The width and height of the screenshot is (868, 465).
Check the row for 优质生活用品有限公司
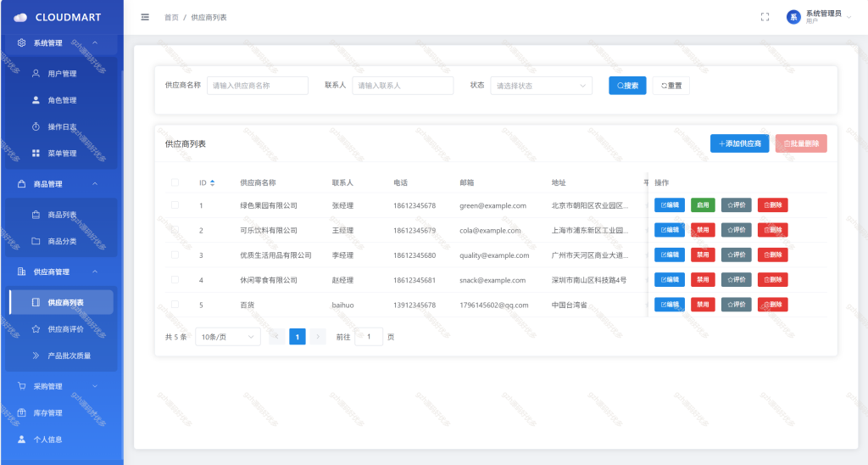pyautogui.click(x=175, y=255)
